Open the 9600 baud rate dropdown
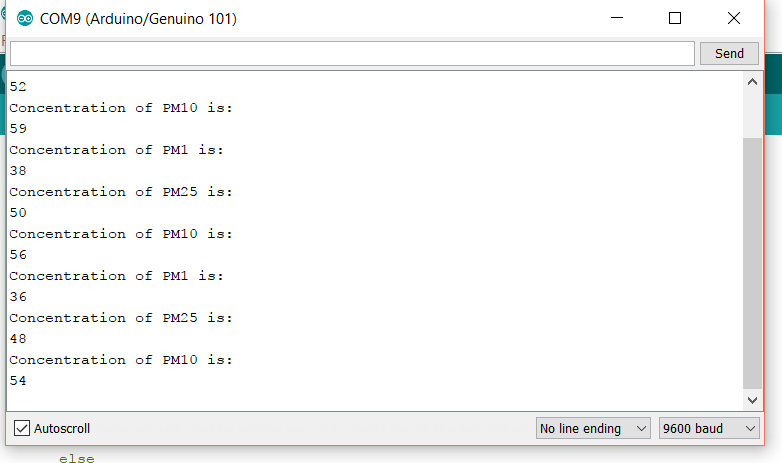 tap(708, 428)
